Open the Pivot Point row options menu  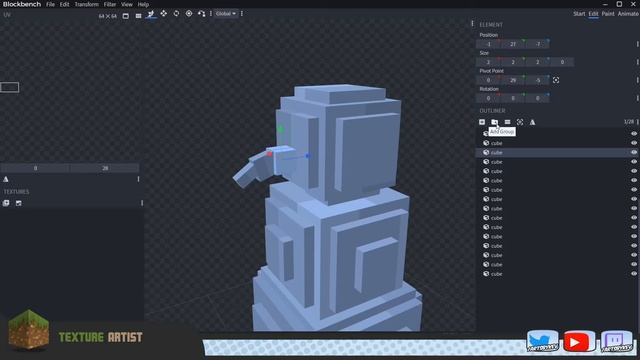(638, 80)
